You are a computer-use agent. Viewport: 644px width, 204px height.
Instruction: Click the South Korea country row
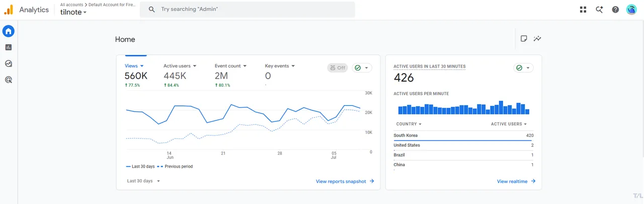pos(463,135)
